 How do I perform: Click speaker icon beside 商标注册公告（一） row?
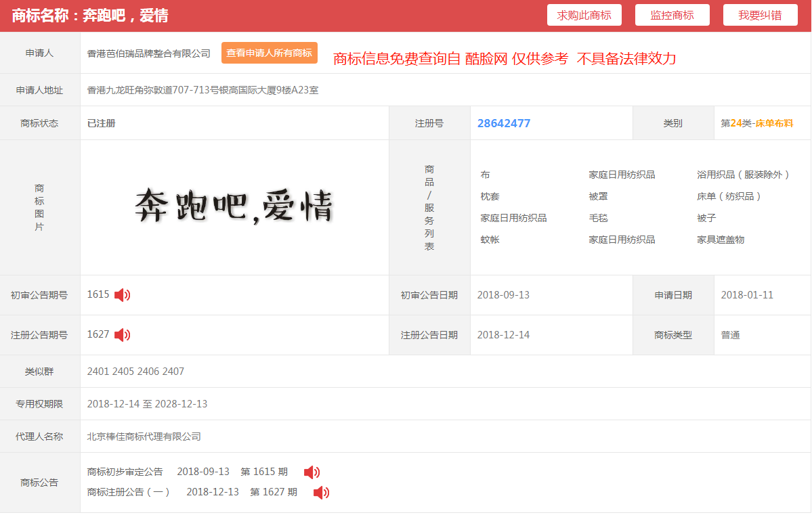321,492
